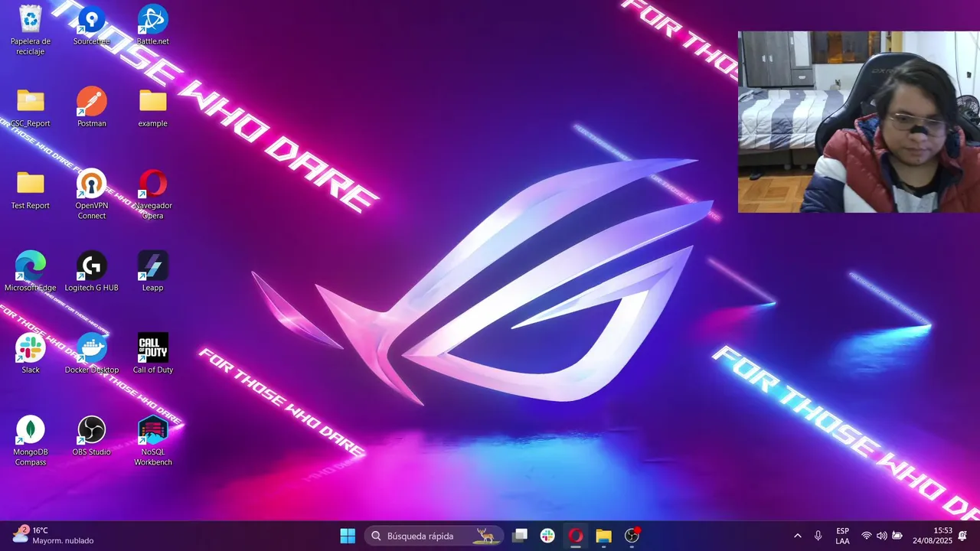Click the battery status icon
The width and height of the screenshot is (980, 551).
coord(897,536)
